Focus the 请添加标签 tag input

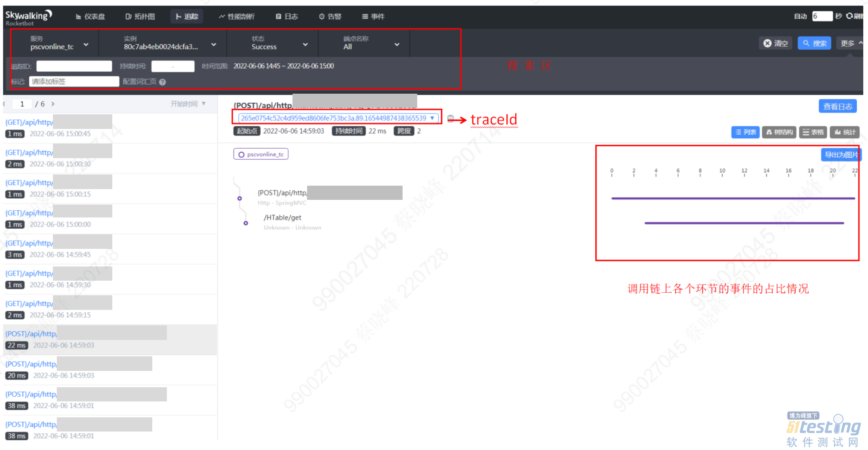coord(74,82)
